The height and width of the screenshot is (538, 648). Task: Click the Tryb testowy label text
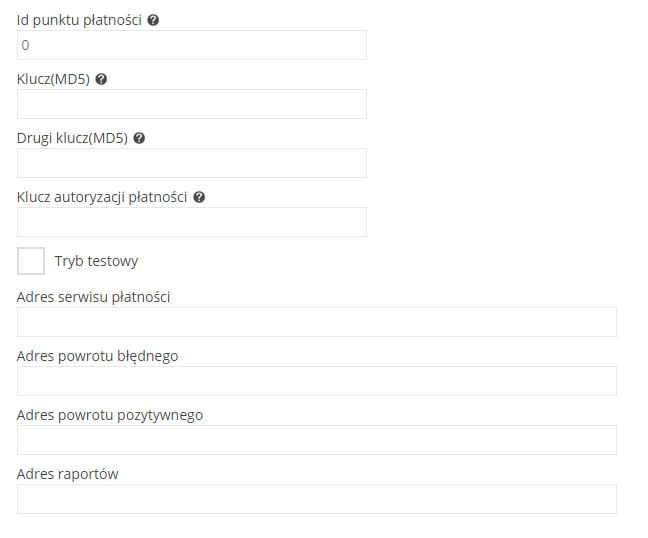pos(96,261)
